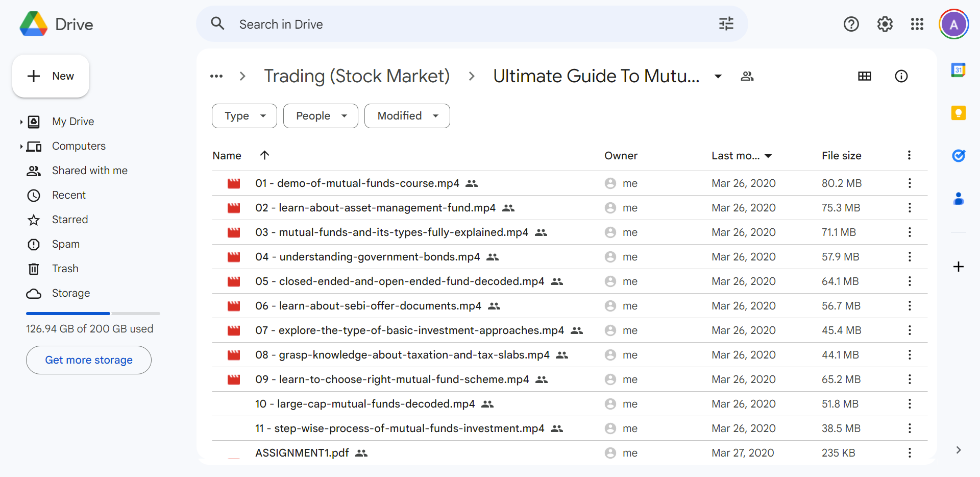Screen dimensions: 980x477
Task: Click the New button
Action: point(51,76)
